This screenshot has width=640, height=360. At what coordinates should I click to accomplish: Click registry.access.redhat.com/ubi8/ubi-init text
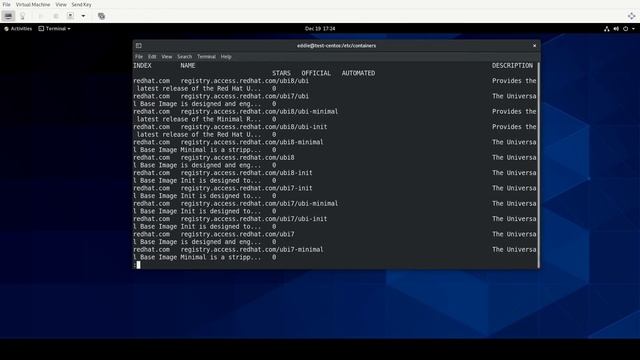254,127
